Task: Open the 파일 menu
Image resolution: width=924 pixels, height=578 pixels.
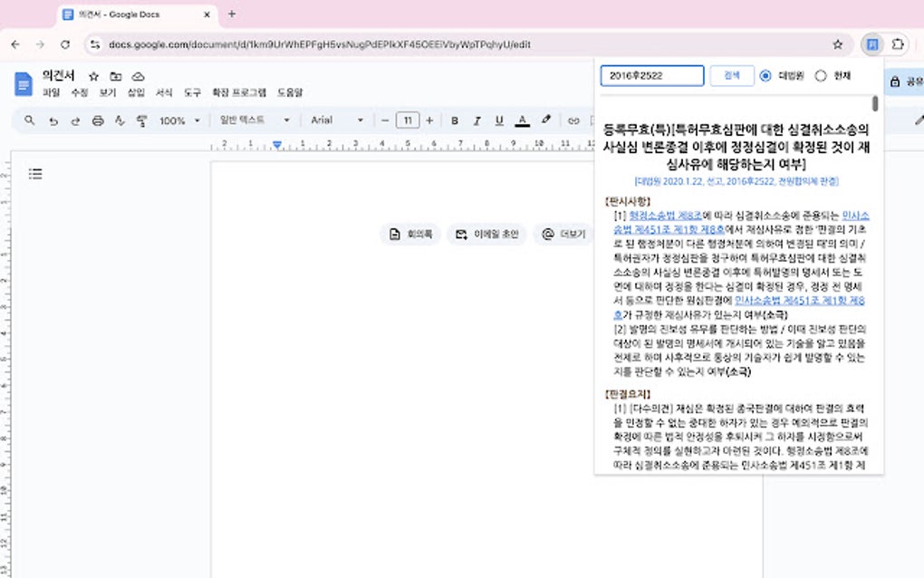Action: coord(51,92)
